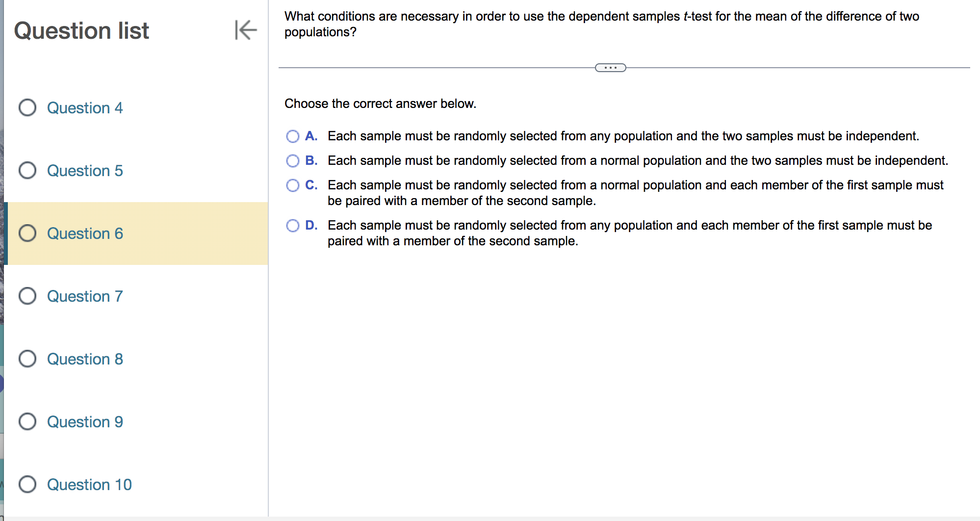Click the Question list header
The height and width of the screenshot is (521, 980).
(x=81, y=30)
